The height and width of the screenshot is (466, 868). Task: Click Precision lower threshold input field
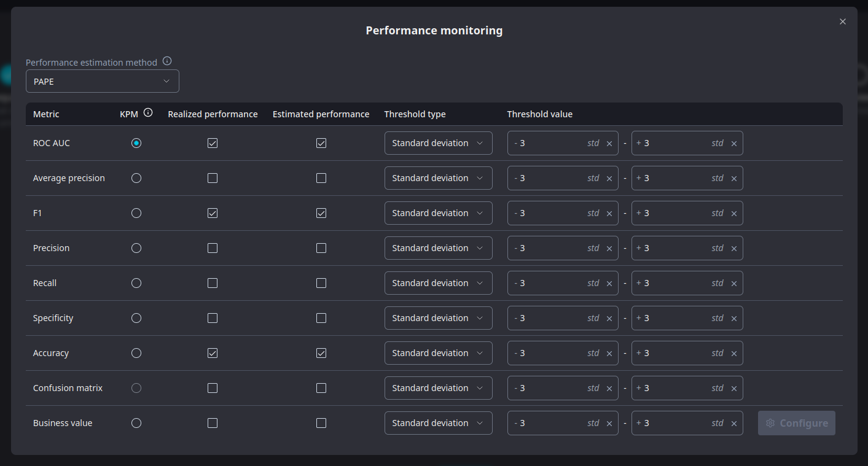click(x=550, y=248)
